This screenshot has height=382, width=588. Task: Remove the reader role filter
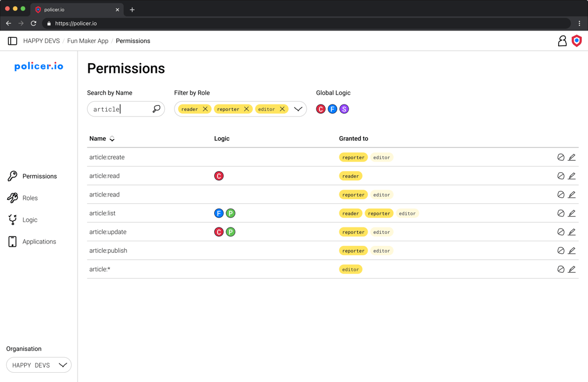(205, 109)
